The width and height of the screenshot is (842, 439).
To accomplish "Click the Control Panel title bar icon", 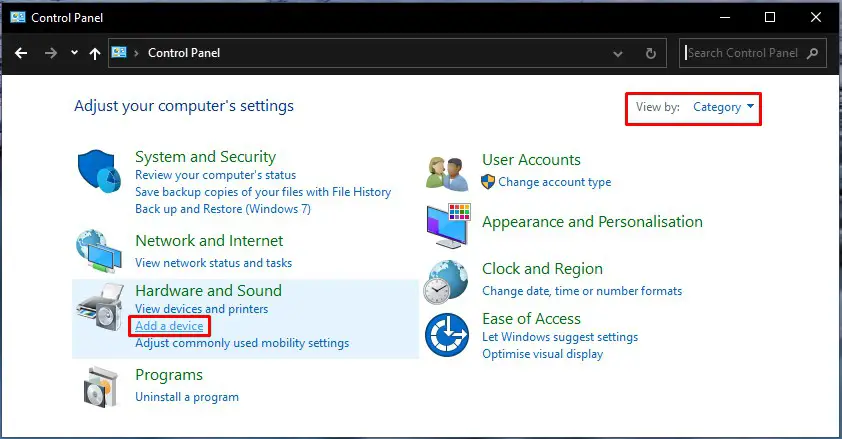I will pos(18,17).
